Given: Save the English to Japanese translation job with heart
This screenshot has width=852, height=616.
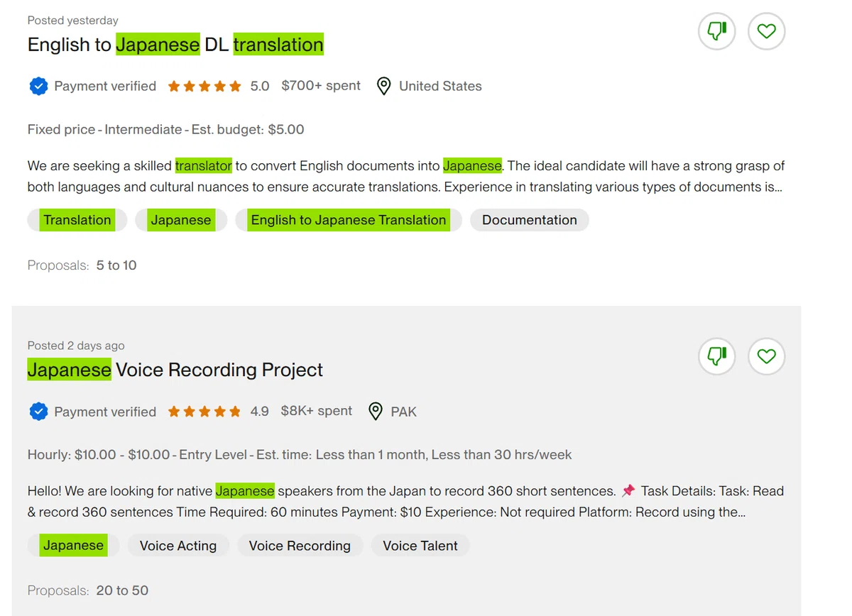Looking at the screenshot, I should point(766,31).
